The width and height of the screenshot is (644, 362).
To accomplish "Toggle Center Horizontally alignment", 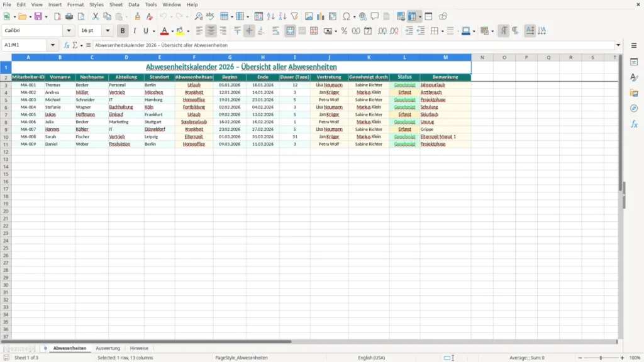I will click(211, 31).
